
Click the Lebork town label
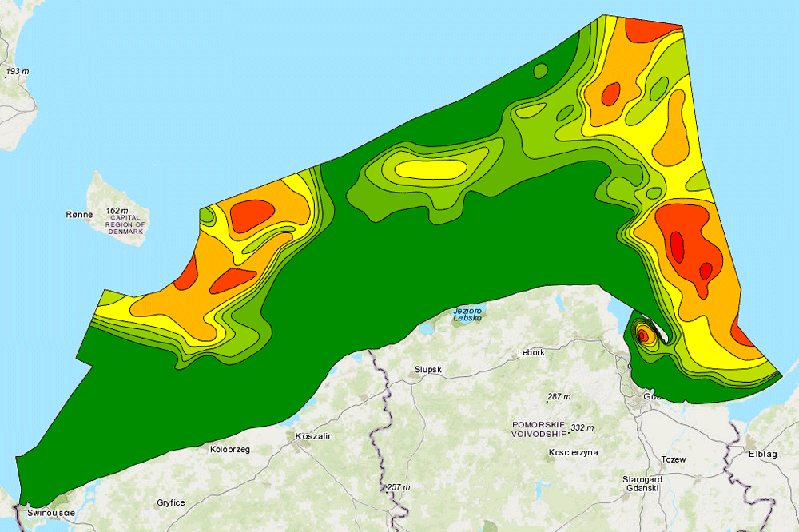point(531,352)
